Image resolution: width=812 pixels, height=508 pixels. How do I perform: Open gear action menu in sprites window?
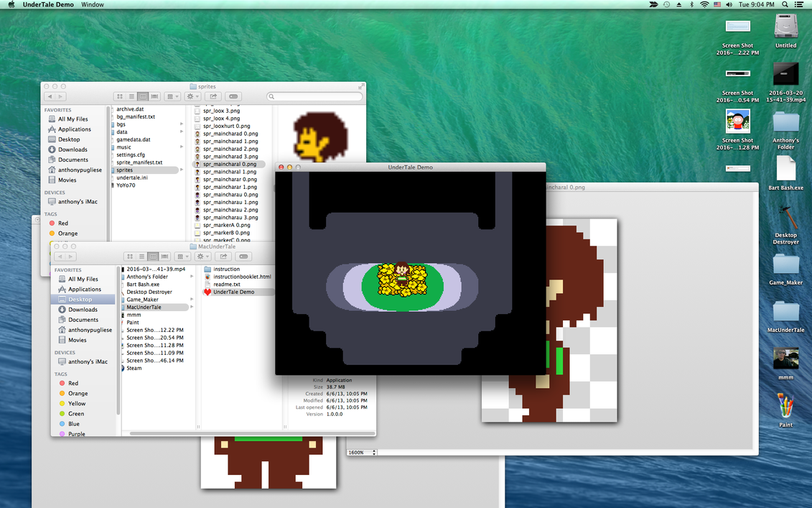[x=192, y=96]
